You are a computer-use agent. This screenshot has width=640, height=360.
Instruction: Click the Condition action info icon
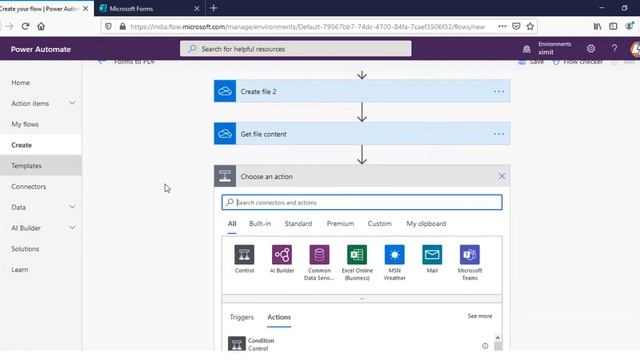click(x=485, y=346)
